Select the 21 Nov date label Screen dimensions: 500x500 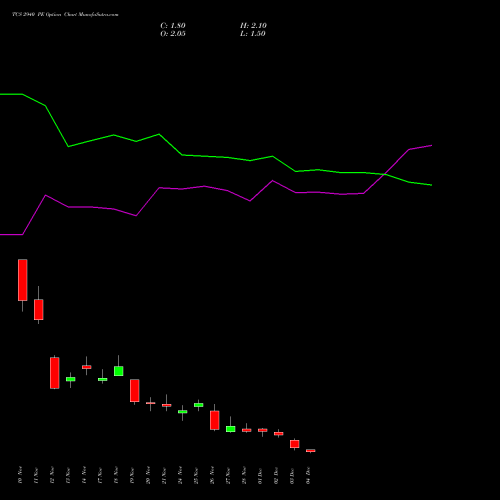tap(164, 475)
